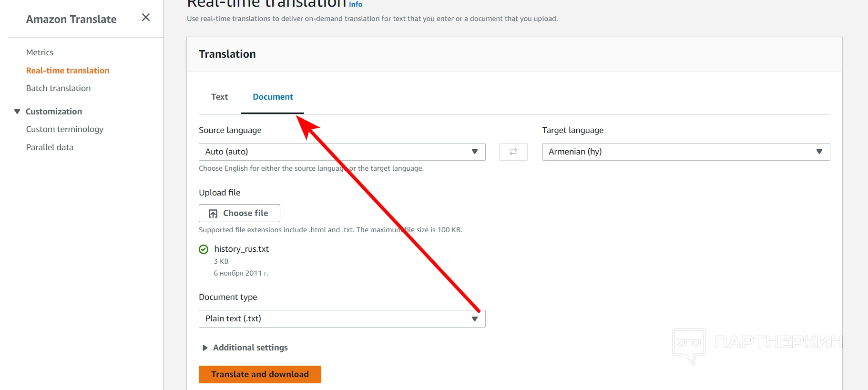Image resolution: width=868 pixels, height=390 pixels.
Task: Open the Target language dropdown
Action: click(x=685, y=152)
